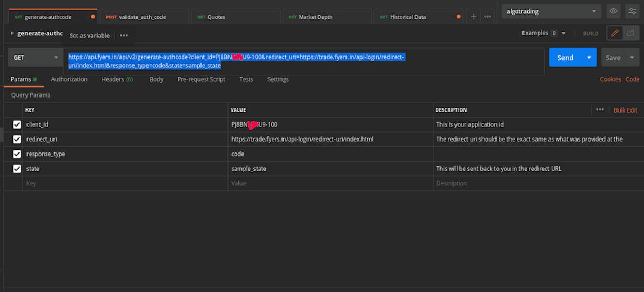Click the request URL input field
This screenshot has height=292, width=644.
tap(304, 61)
